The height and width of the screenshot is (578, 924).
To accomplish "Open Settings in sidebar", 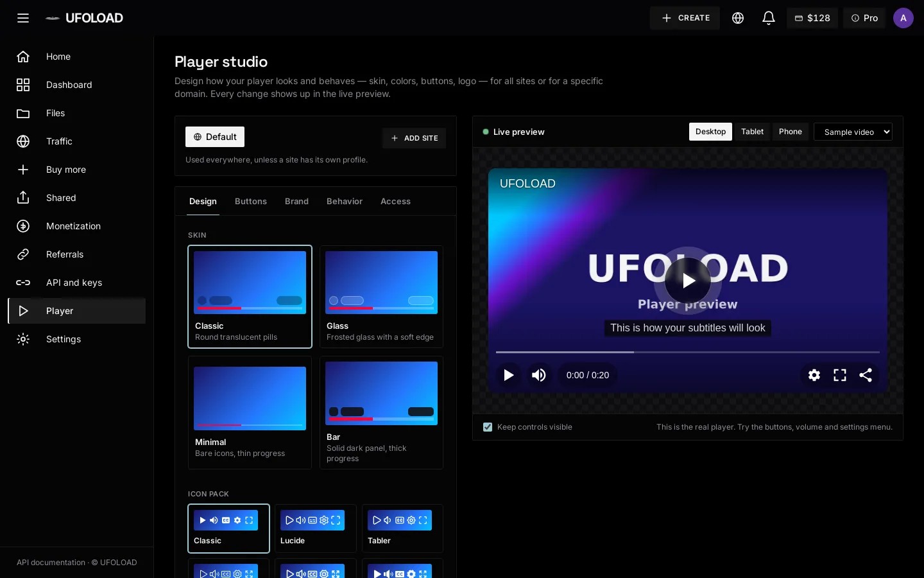I will coord(77,339).
